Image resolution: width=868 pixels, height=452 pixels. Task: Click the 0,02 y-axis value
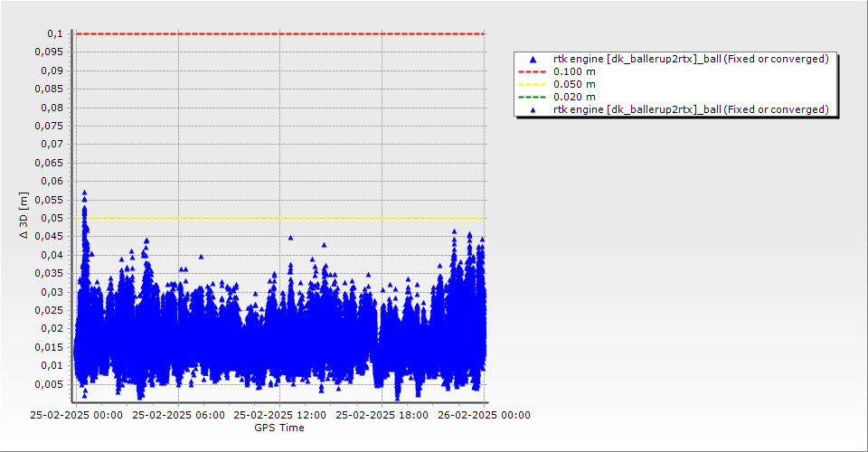pos(52,329)
